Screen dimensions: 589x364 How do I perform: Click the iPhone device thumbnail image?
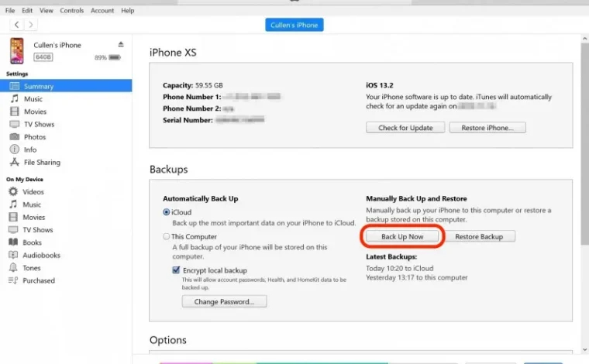tap(16, 50)
